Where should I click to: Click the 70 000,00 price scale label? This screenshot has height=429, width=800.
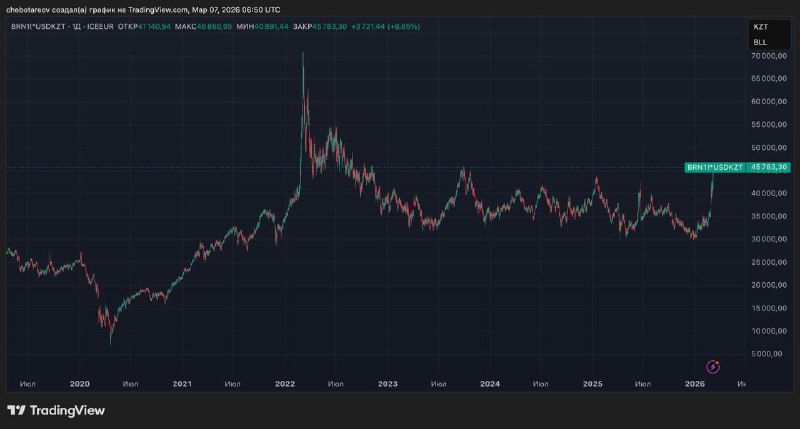click(770, 56)
